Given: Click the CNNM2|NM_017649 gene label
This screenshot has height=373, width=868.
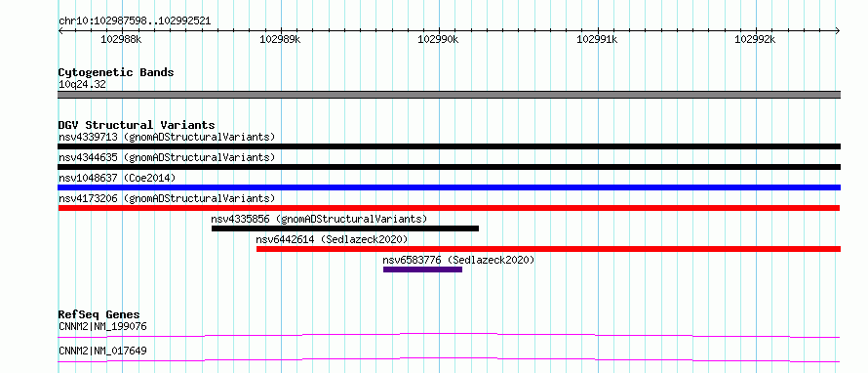Looking at the screenshot, I should pos(102,351).
